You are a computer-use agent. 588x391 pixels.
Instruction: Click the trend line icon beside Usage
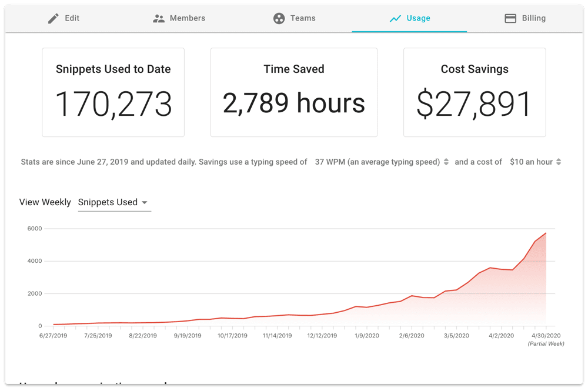coord(395,18)
